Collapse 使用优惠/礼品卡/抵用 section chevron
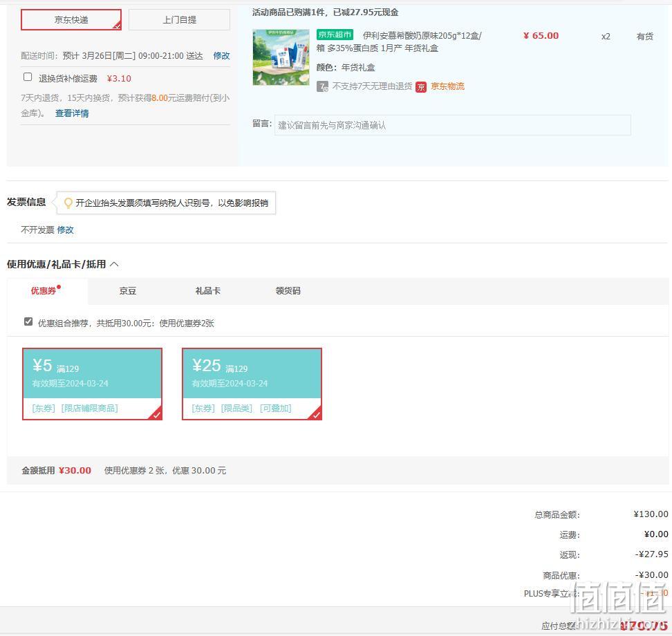This screenshot has height=636, width=672. point(115,264)
